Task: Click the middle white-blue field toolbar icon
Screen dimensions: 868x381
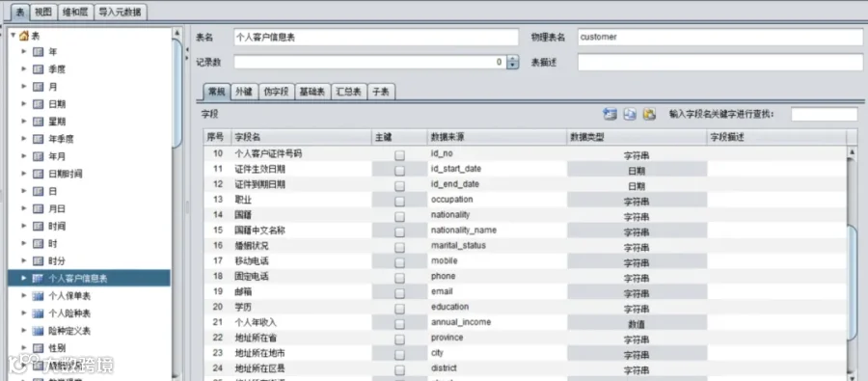Action: tap(630, 114)
